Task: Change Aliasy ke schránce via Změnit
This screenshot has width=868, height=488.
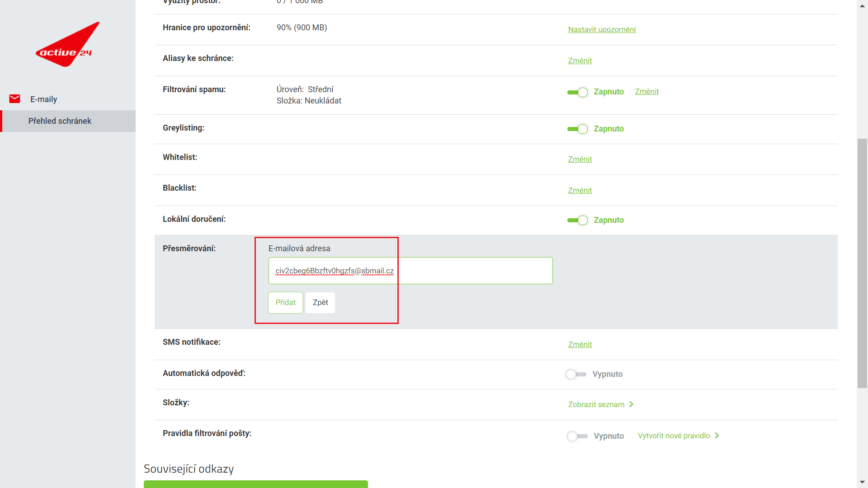Action: point(580,61)
